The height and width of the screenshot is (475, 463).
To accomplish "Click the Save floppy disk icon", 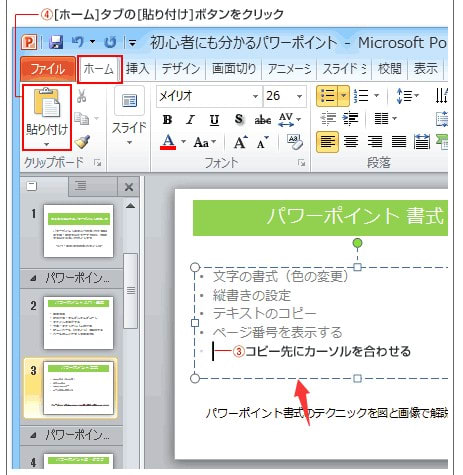I will pyautogui.click(x=56, y=42).
